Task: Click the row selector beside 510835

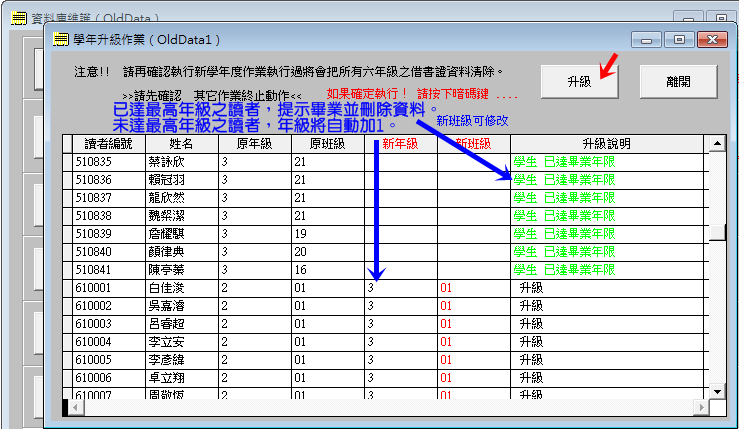Action: [67, 162]
